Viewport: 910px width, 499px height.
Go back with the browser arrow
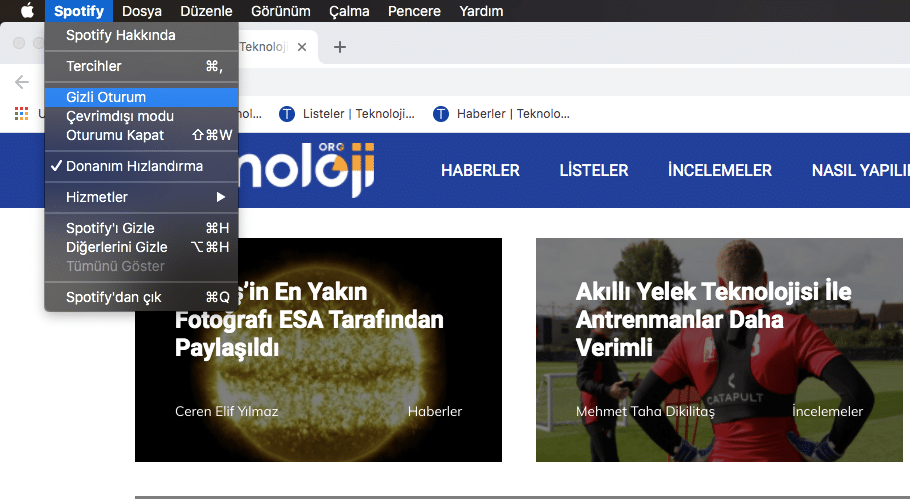pyautogui.click(x=22, y=82)
